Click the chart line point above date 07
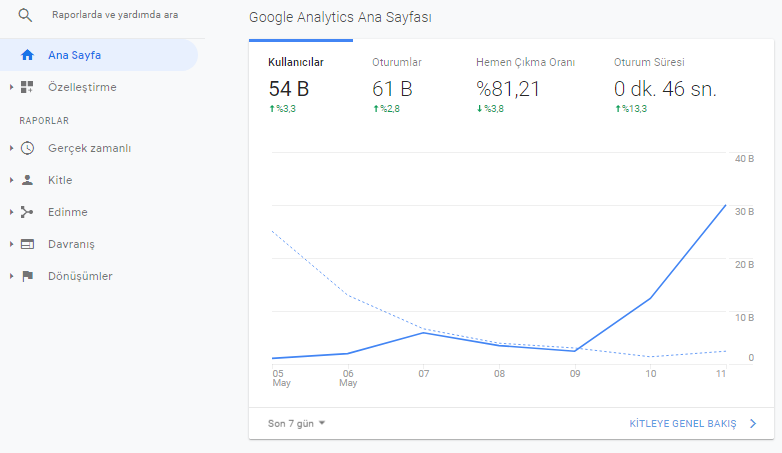Image resolution: width=782 pixels, height=453 pixels. click(x=423, y=333)
